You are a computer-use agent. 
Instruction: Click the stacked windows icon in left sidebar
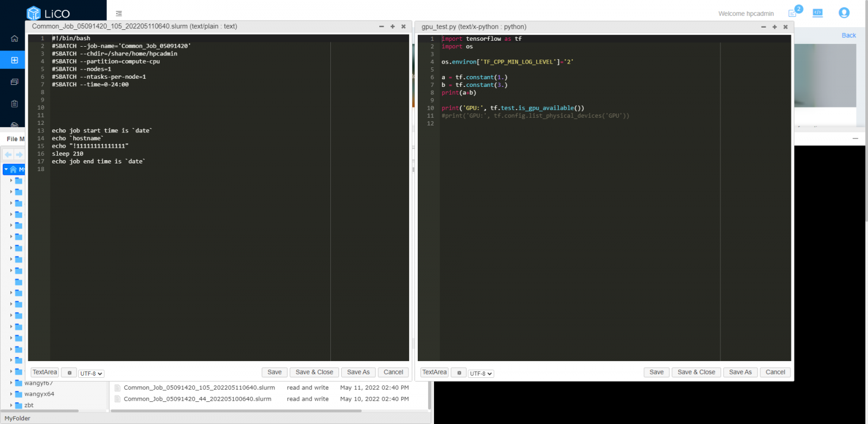click(x=15, y=82)
